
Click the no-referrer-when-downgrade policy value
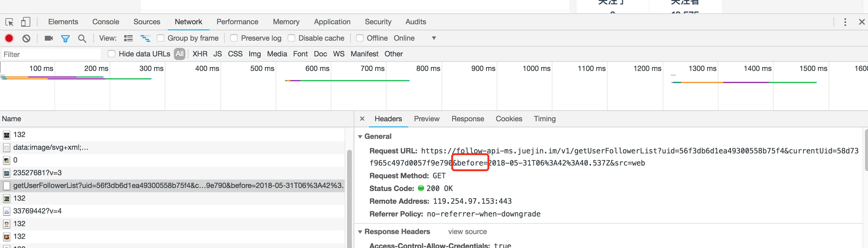click(484, 214)
